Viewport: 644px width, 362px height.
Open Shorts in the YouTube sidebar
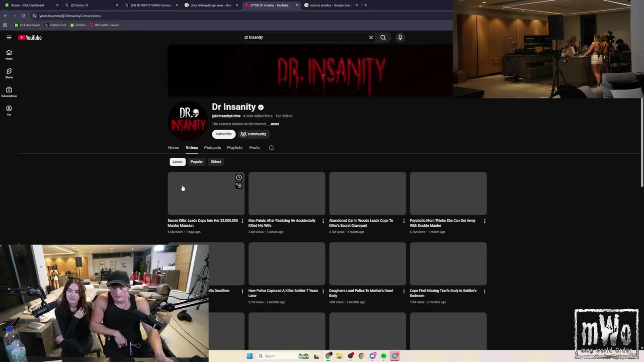(x=9, y=73)
